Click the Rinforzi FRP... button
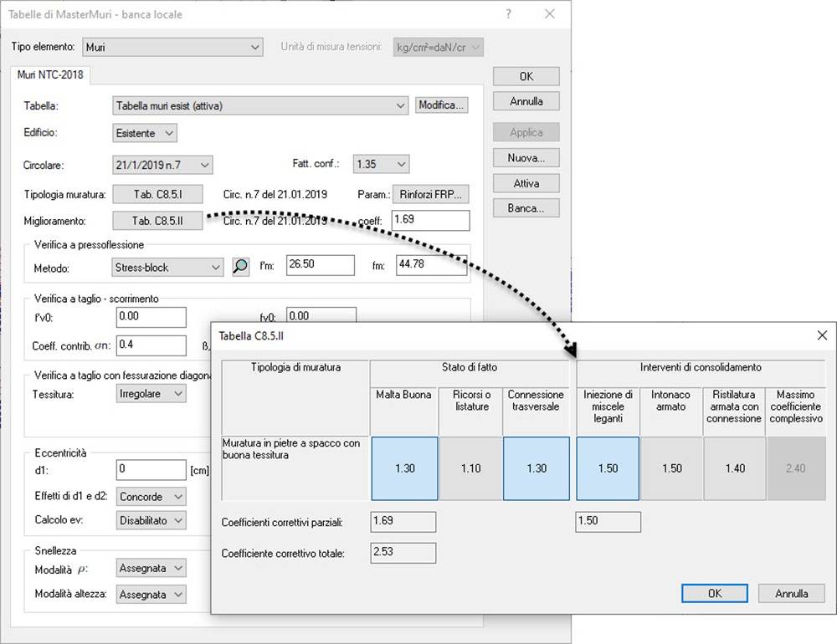This screenshot has height=644, width=837. tap(431, 194)
